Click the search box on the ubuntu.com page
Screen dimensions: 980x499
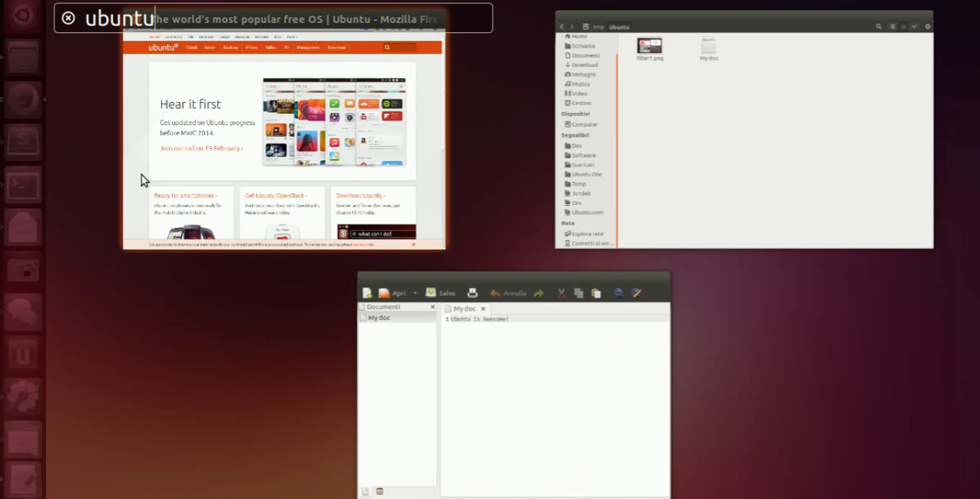(399, 47)
